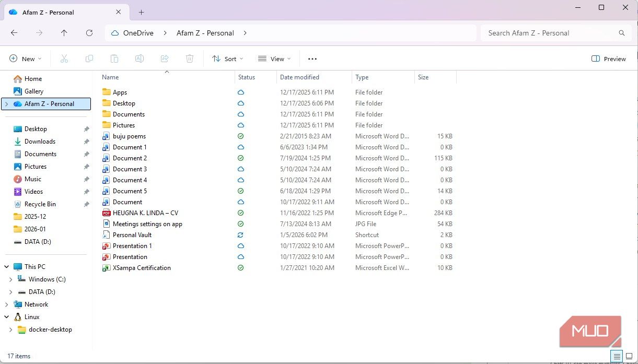638x364 pixels.
Task: Close the Afam Z - Personal tab
Action: pos(119,12)
